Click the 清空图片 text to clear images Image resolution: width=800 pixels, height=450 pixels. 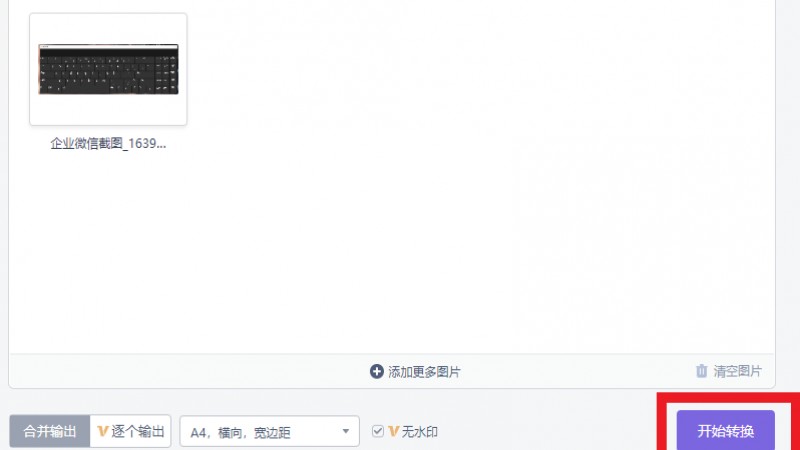point(737,371)
